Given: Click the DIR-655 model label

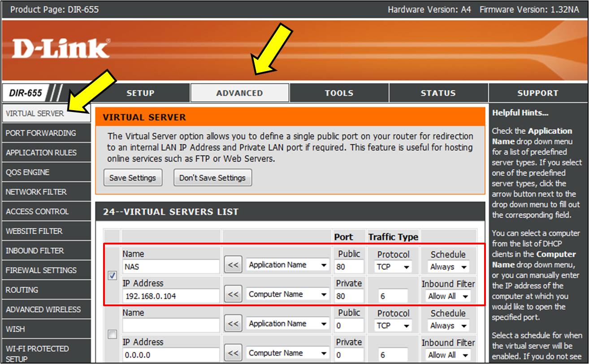Looking at the screenshot, I should point(26,93).
